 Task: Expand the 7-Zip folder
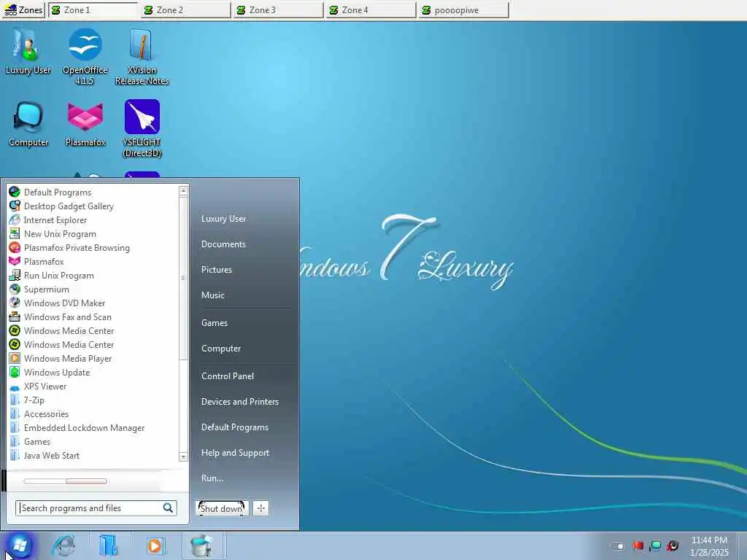click(x=34, y=400)
